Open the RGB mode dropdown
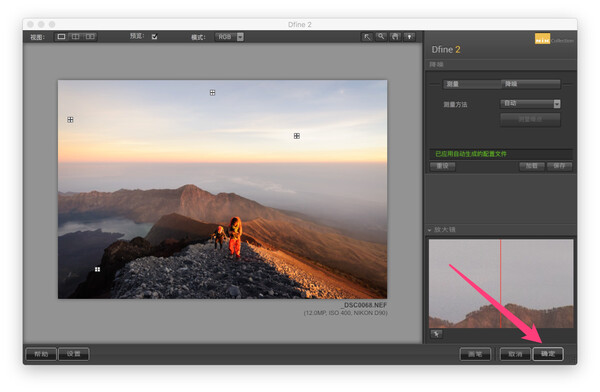Screen dimensions: 600x392 229,37
